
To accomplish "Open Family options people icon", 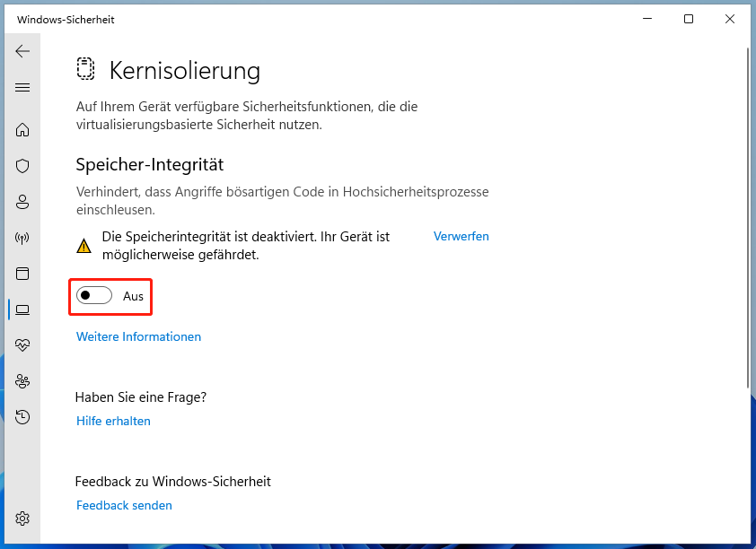I will (x=22, y=381).
